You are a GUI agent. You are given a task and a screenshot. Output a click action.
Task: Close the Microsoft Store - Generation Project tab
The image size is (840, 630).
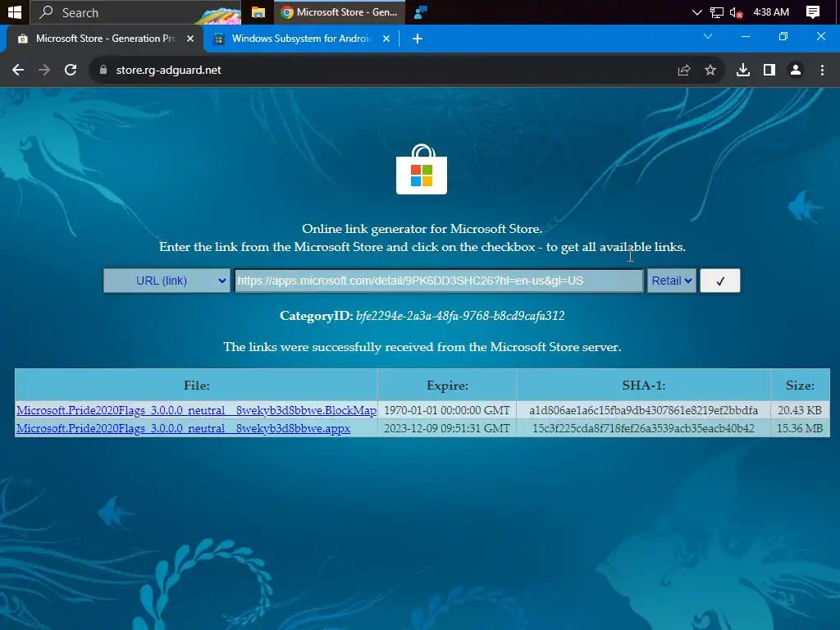(190, 39)
